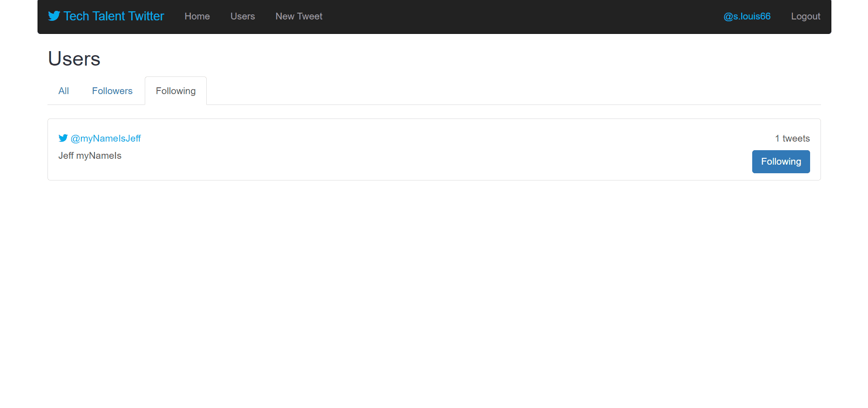
Task: Open the @myNameIsJeff user profile
Action: coord(106,138)
